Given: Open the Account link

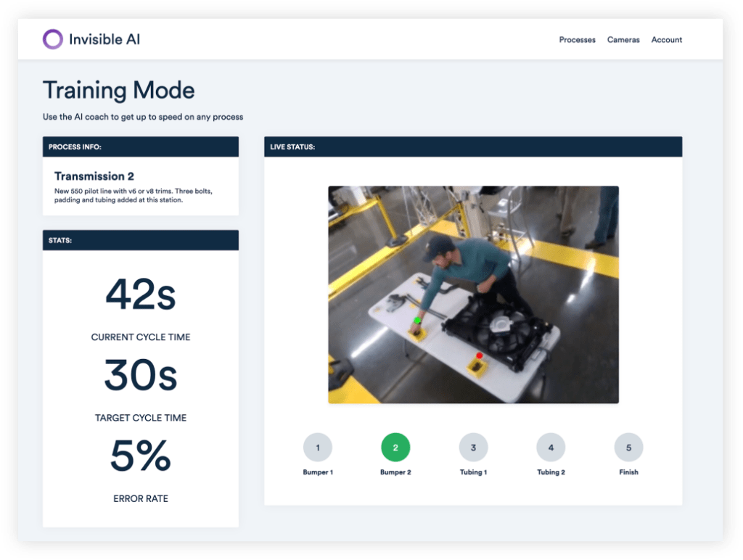Looking at the screenshot, I should point(666,40).
